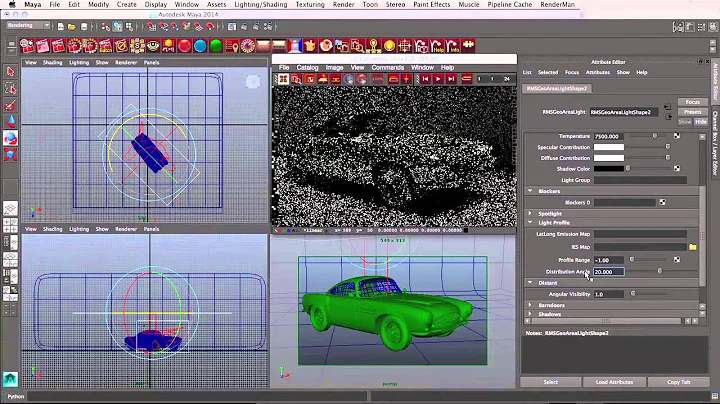Viewport: 720px width, 404px height.
Task: Click the Focus button
Action: (x=692, y=102)
